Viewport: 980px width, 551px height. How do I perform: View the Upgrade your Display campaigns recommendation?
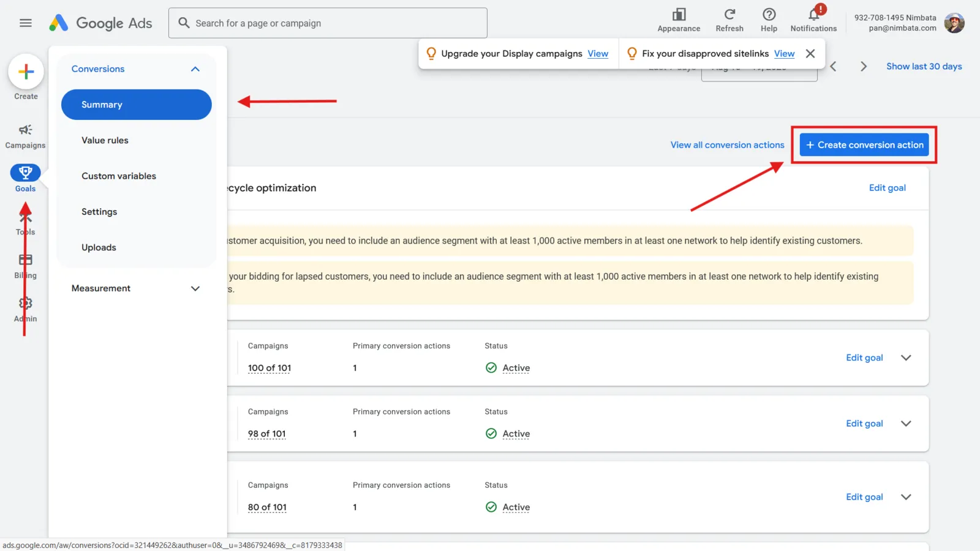[598, 54]
